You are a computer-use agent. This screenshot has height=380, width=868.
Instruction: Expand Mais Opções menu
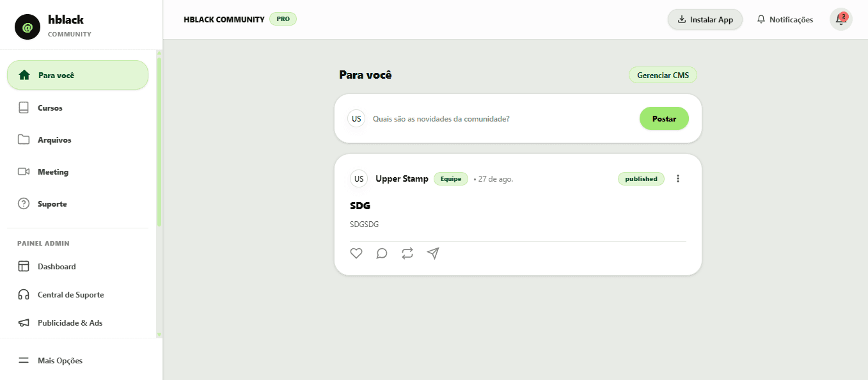coord(77,360)
